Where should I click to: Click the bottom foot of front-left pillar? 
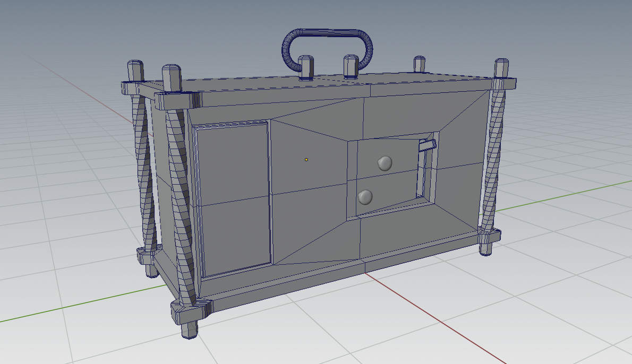pyautogui.click(x=189, y=329)
